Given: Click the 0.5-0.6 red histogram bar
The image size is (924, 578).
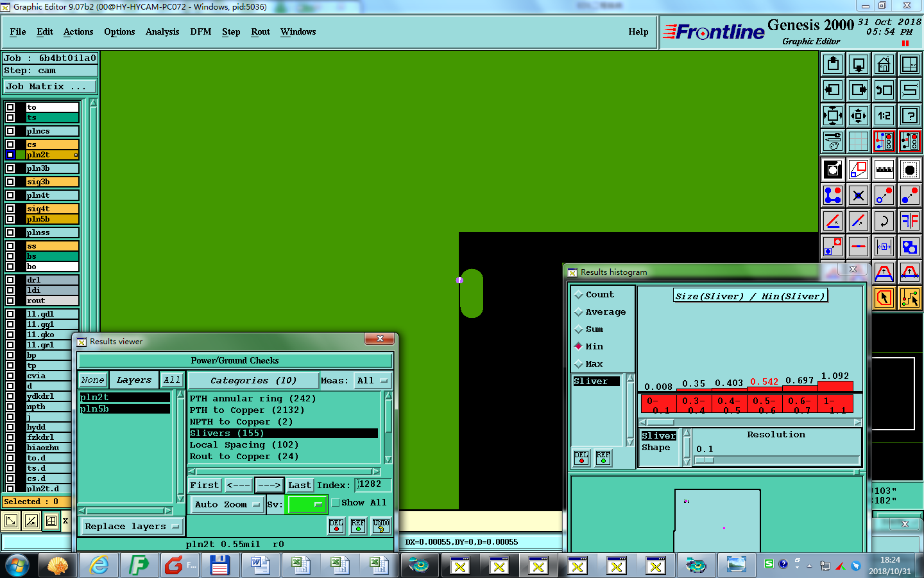Looking at the screenshot, I should point(765,404).
